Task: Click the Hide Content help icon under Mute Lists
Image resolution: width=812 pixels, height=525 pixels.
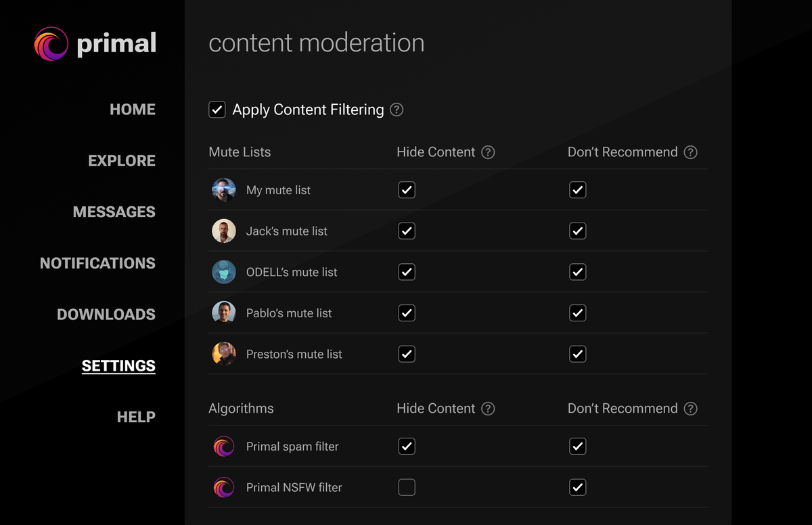Action: [489, 152]
